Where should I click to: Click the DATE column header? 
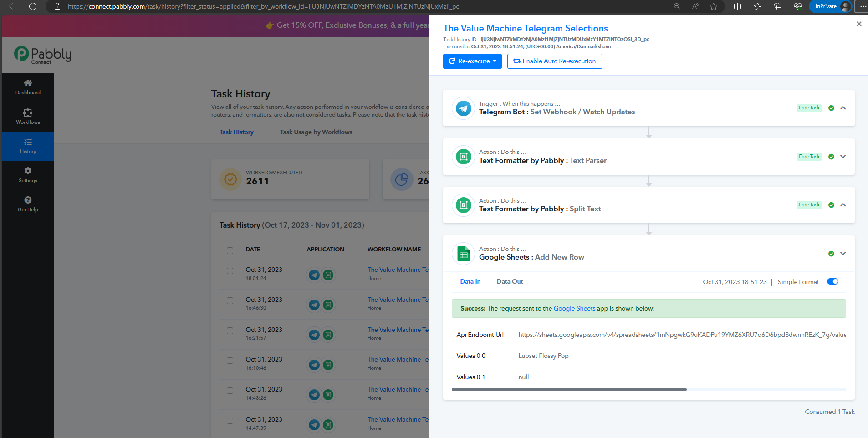[x=253, y=250]
